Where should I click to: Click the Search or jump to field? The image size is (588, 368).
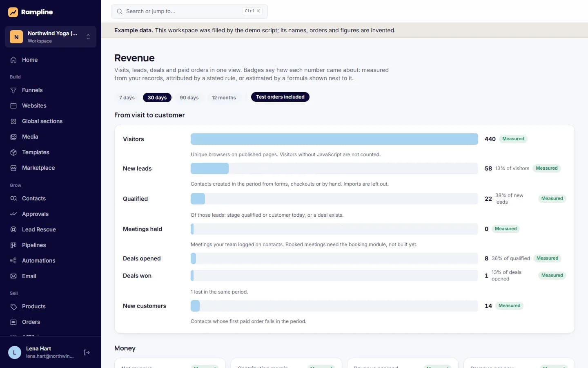[189, 11]
